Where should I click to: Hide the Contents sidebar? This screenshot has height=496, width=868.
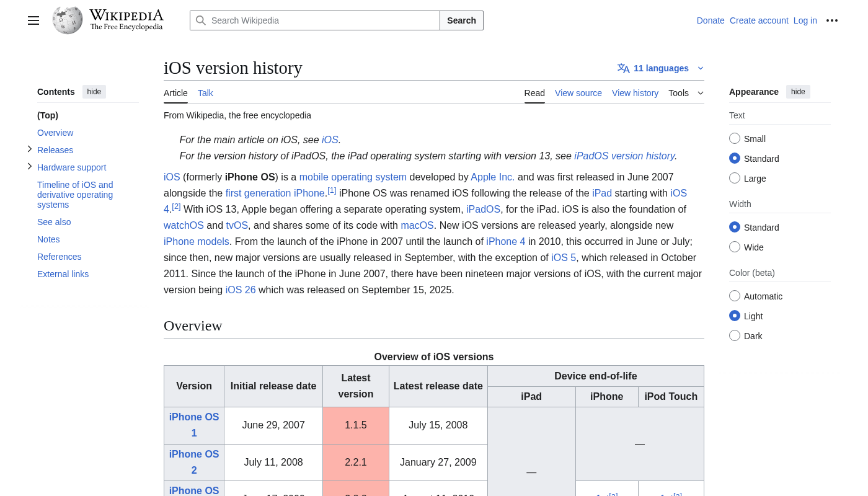point(94,92)
